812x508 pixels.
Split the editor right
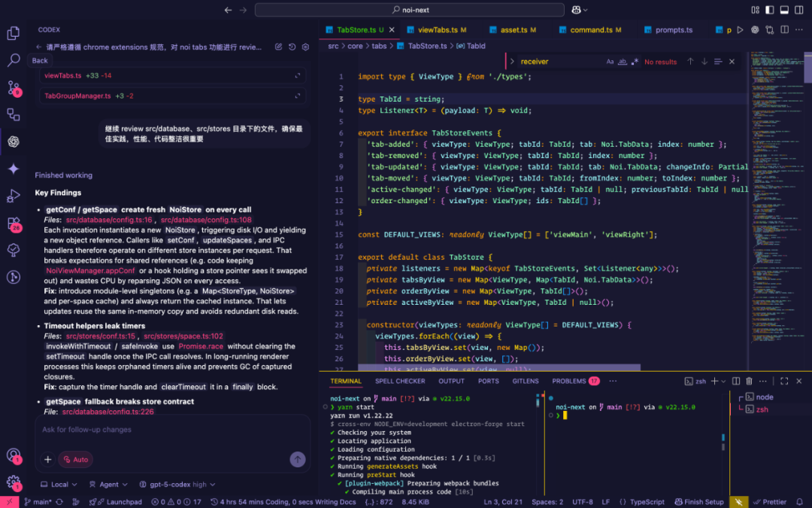click(x=784, y=29)
